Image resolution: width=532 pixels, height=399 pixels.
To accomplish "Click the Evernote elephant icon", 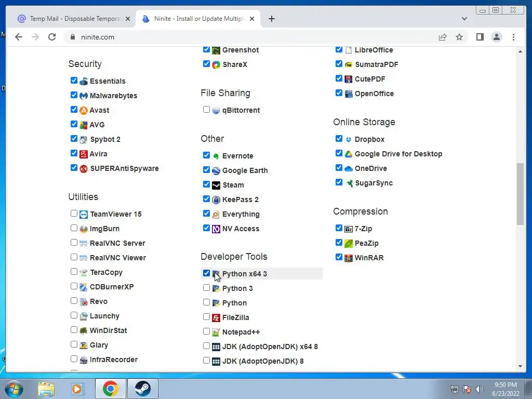I will click(x=216, y=156).
